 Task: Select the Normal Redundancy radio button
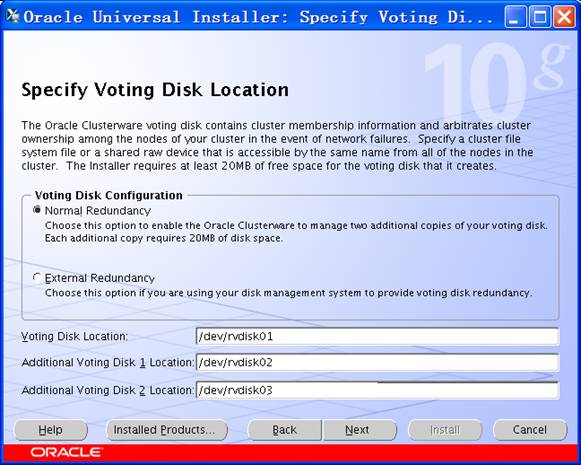37,210
